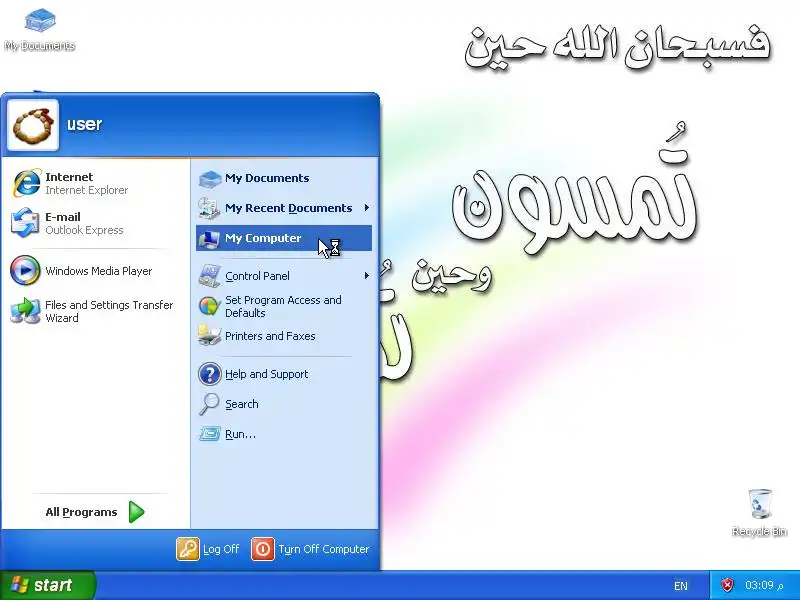Choose Help and Support text entry
This screenshot has height=600, width=800.
pyautogui.click(x=266, y=374)
